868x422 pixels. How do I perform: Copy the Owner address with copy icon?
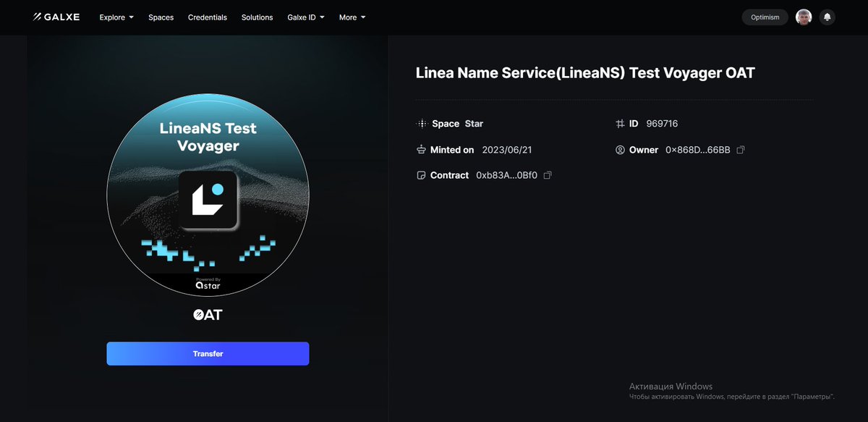tap(740, 150)
